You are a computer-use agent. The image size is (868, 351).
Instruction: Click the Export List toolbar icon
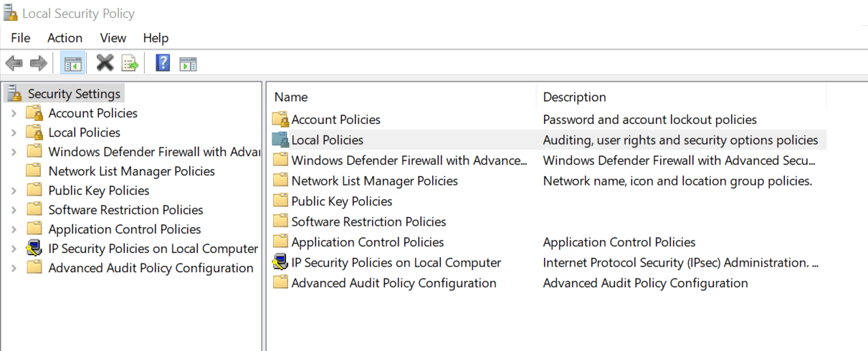point(130,64)
